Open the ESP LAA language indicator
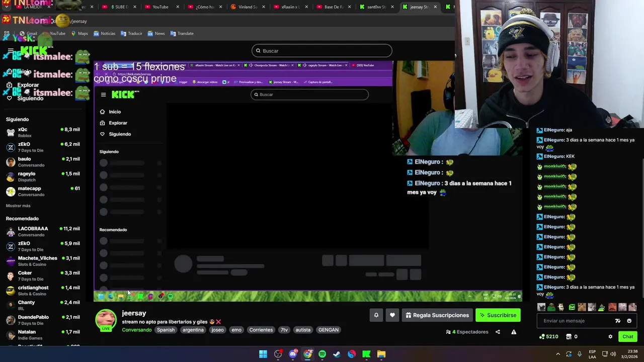The image size is (644, 362). pos(592,354)
